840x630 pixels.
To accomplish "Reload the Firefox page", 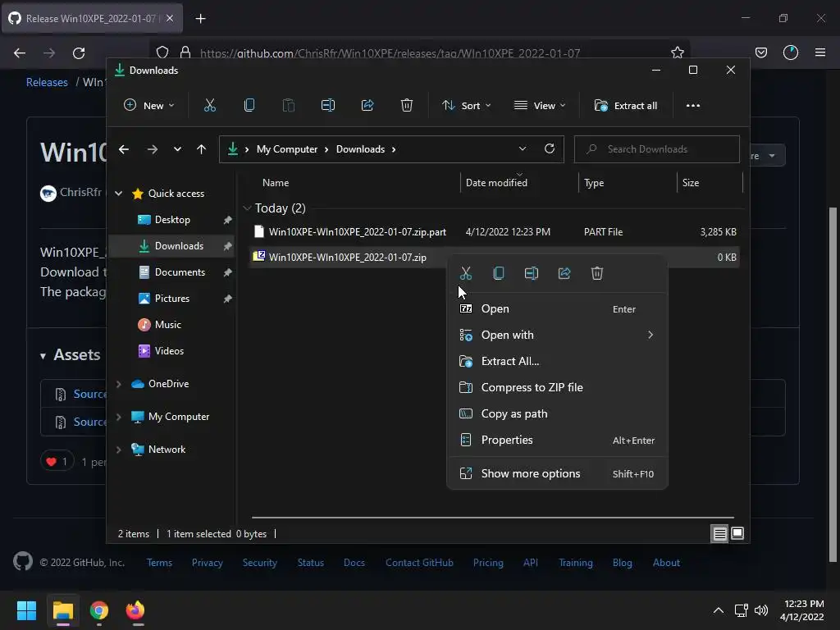I will pyautogui.click(x=79, y=53).
